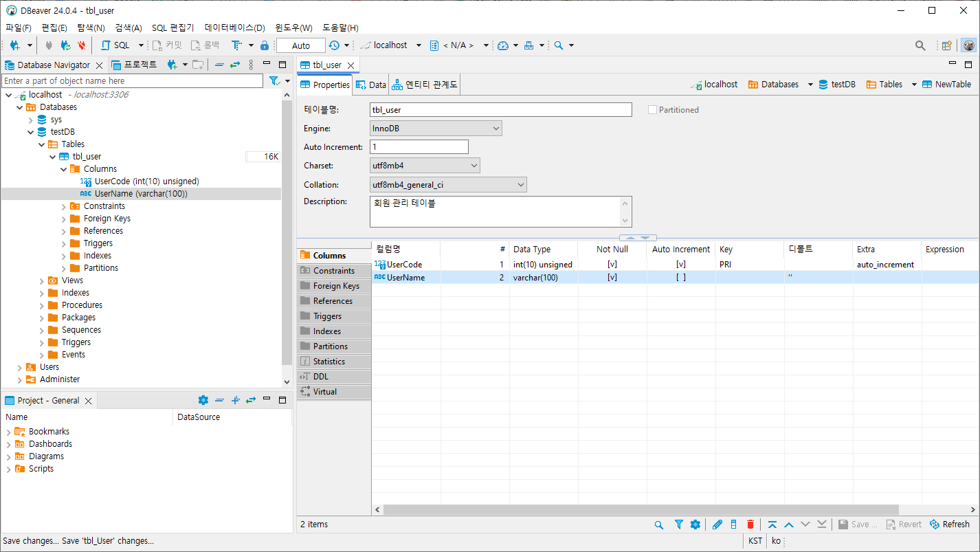980x552 pixels.
Task: Click the New Connection plug icon in main toolbar
Action: click(x=15, y=45)
